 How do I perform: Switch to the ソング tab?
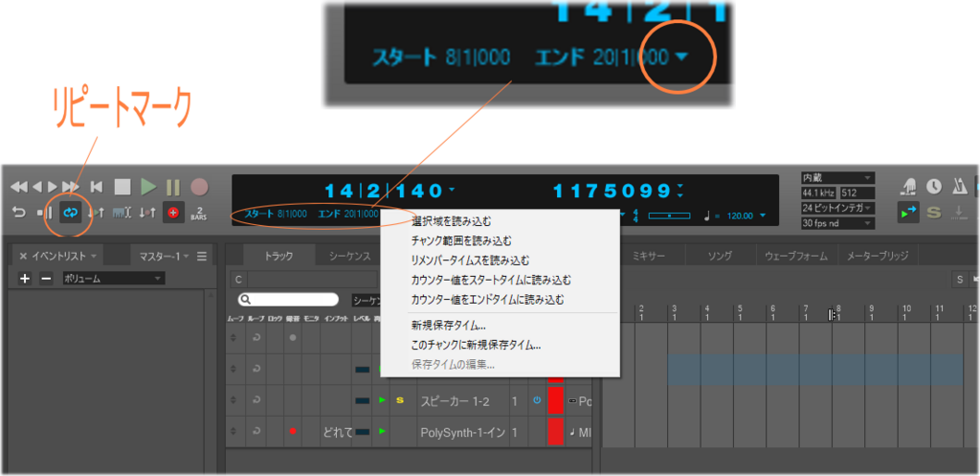720,256
